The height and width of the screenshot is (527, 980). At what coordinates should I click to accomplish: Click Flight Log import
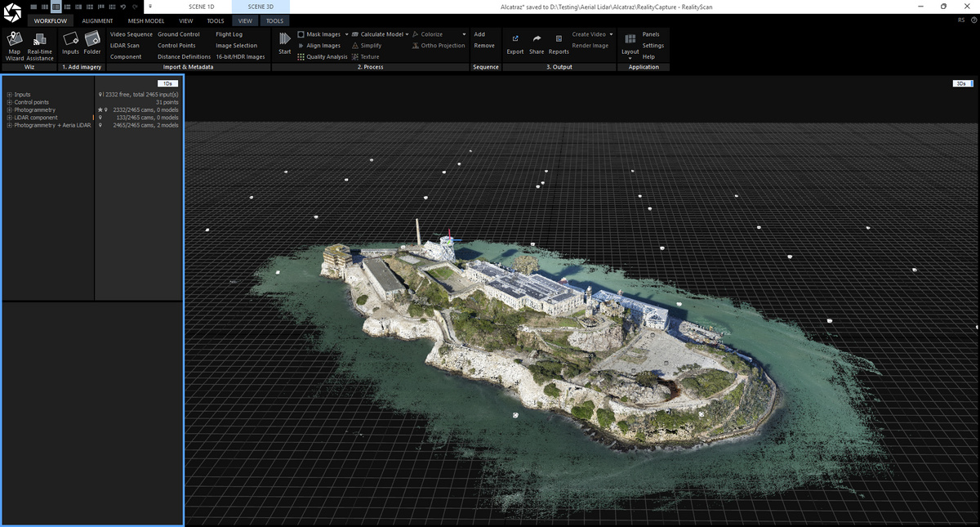point(229,34)
